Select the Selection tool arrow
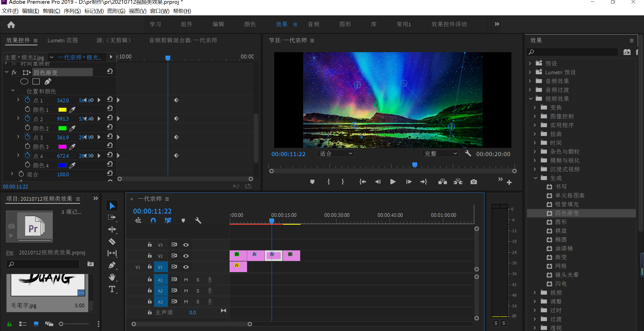644x331 pixels. coord(112,206)
